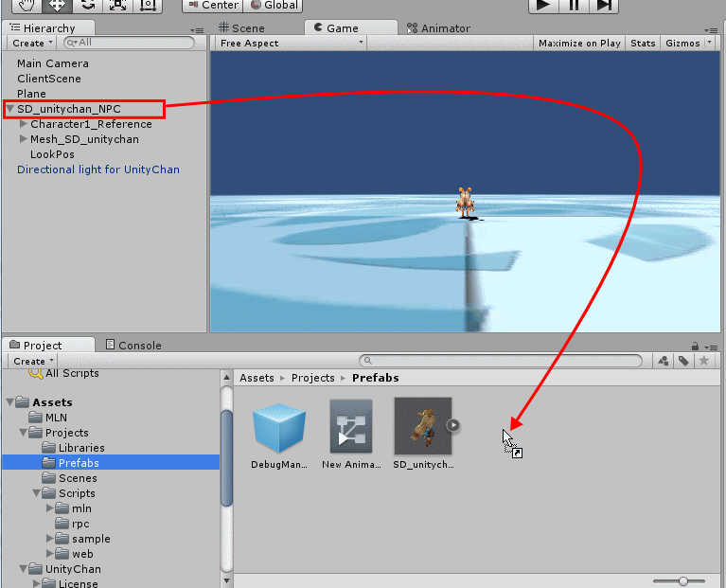Open Game view panel options menu
The height and width of the screenshot is (588, 726).
(710, 30)
